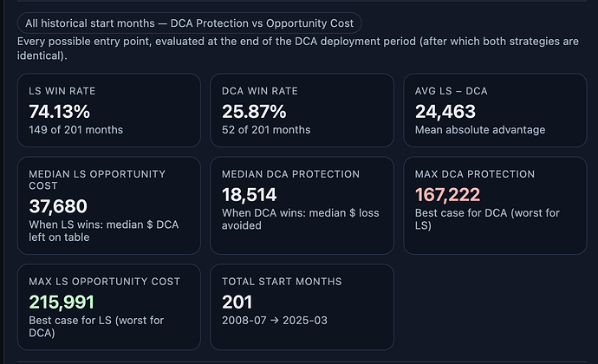The width and height of the screenshot is (598, 364).
Task: Select the green 215,991 value
Action: point(62,302)
